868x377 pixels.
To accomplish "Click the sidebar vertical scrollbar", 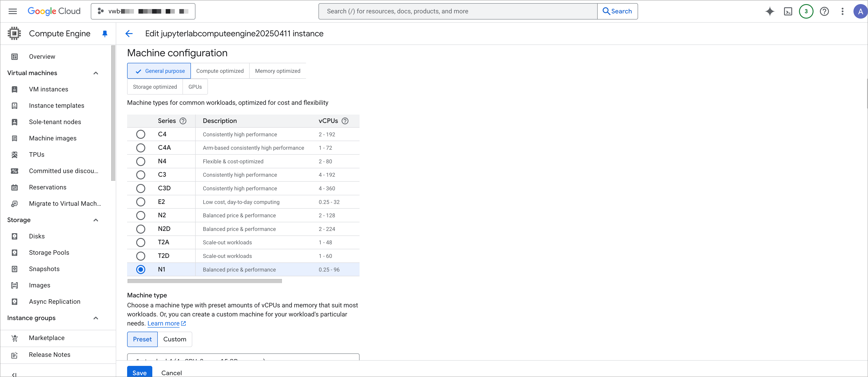I will pos(113,113).
